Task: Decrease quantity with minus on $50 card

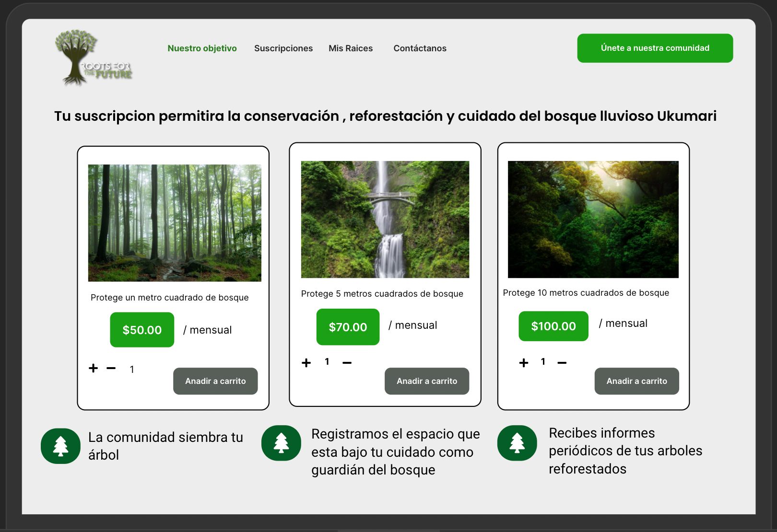Action: tap(111, 368)
